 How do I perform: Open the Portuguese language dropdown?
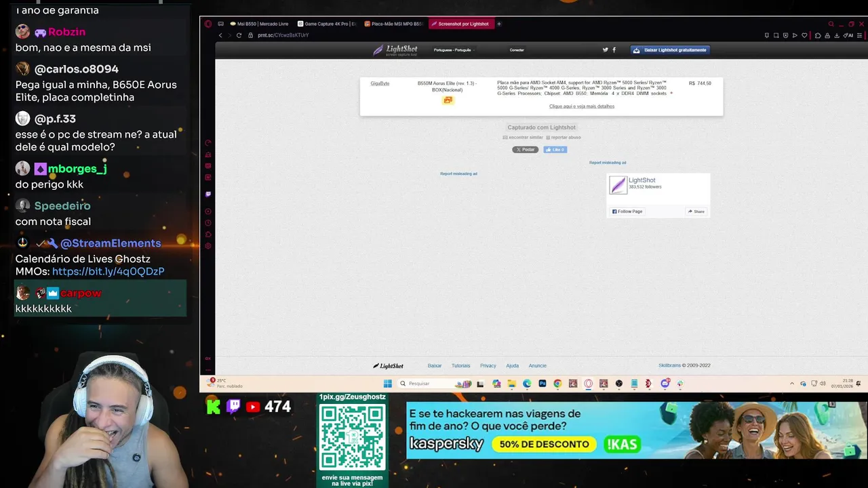coord(454,50)
